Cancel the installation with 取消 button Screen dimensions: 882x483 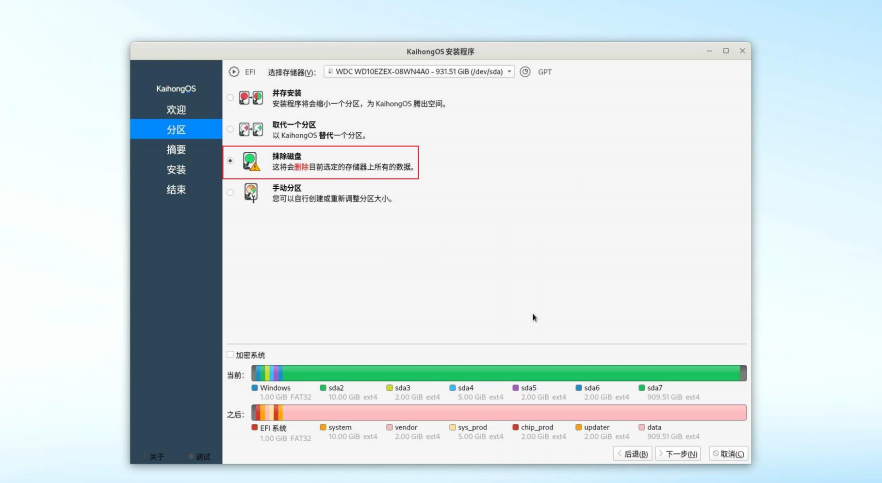click(728, 454)
